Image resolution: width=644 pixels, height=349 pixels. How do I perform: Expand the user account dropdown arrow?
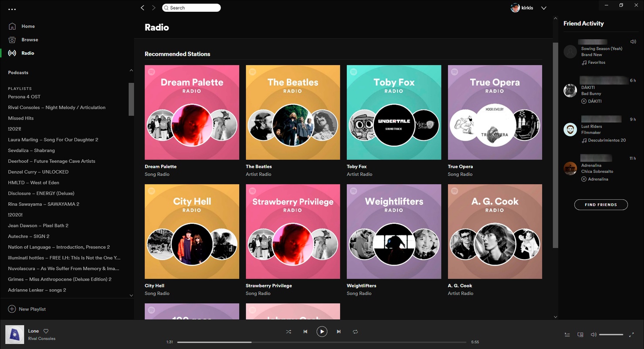click(544, 8)
